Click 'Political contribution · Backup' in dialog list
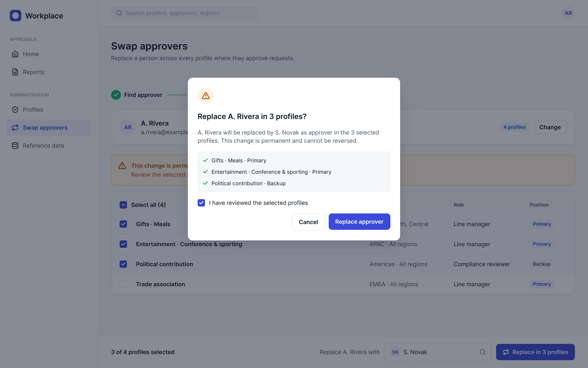Image resolution: width=588 pixels, height=368 pixels. (248, 183)
